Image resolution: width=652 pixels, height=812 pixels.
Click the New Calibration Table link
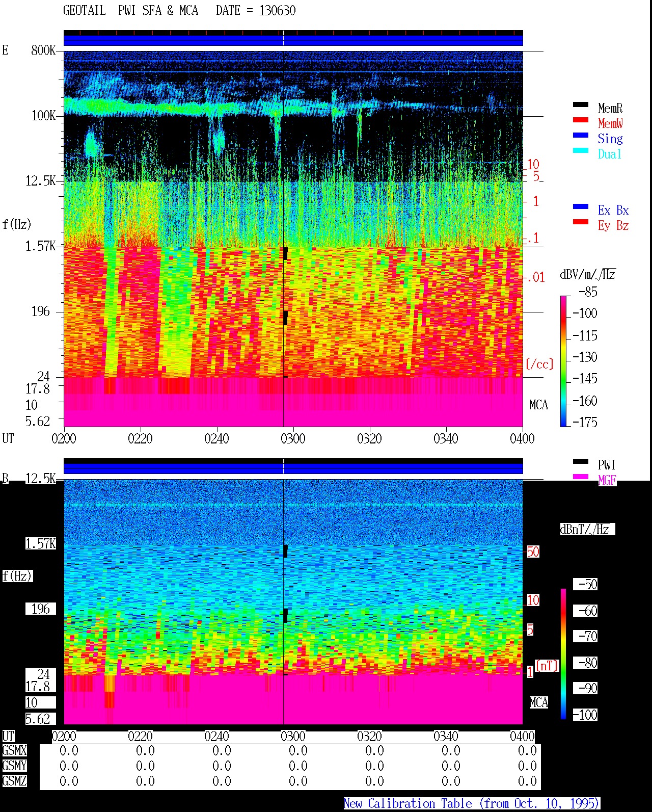coord(472,804)
